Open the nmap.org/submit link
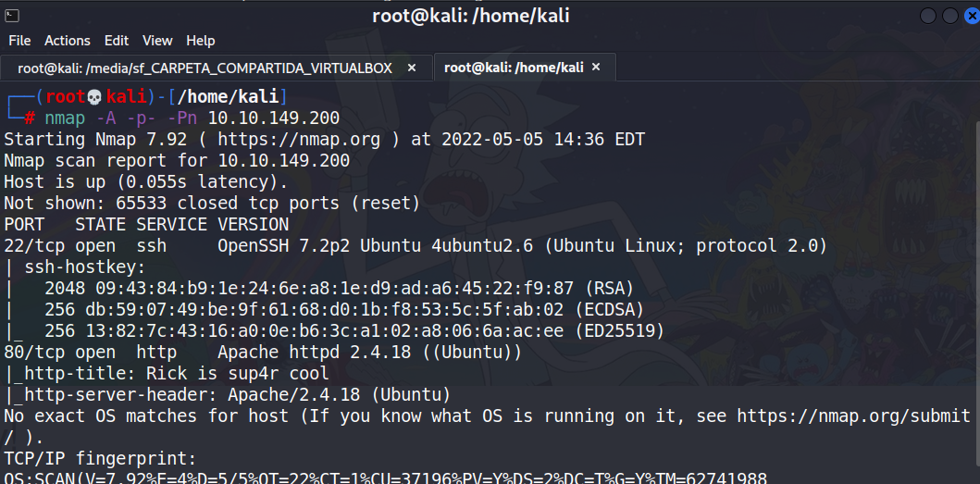The width and height of the screenshot is (980, 484). [x=853, y=416]
